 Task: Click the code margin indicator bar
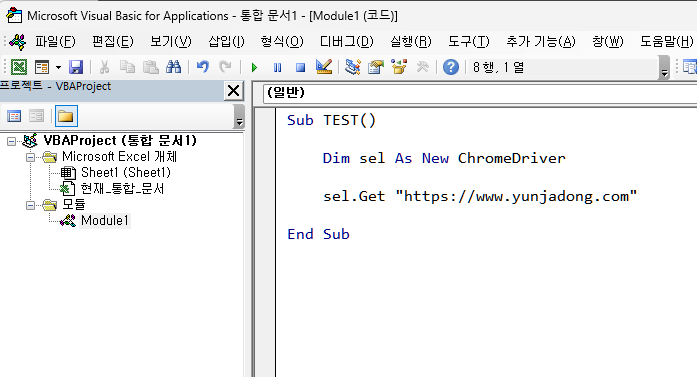(265, 242)
